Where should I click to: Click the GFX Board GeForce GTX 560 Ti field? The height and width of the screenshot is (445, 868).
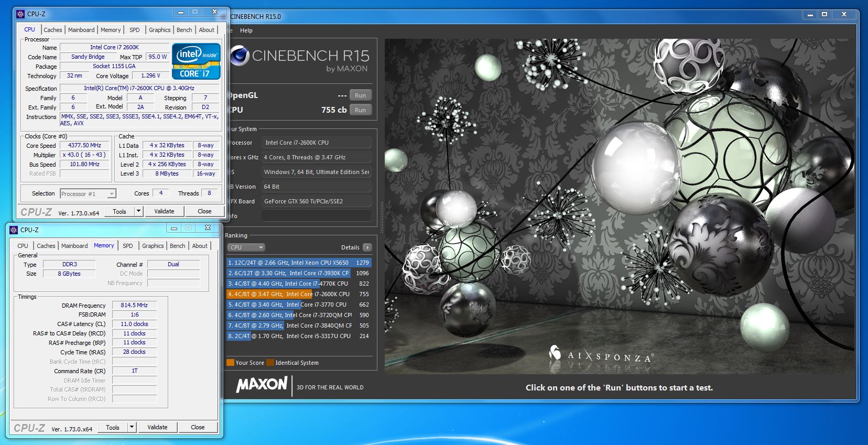click(x=317, y=201)
